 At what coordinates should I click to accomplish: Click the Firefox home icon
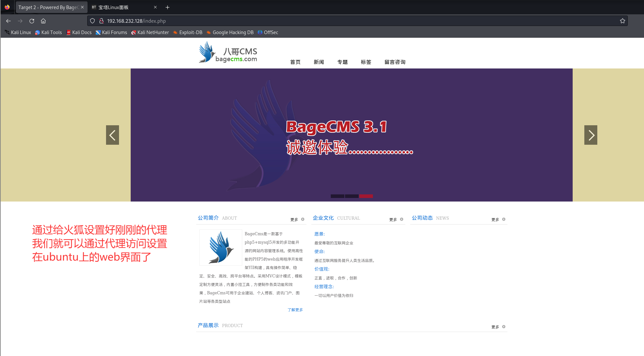click(x=43, y=21)
